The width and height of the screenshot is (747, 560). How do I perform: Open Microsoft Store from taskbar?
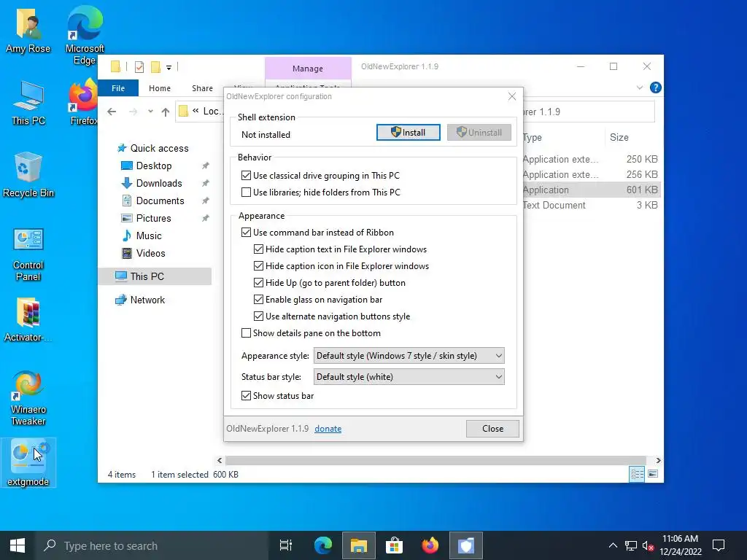tap(394, 545)
